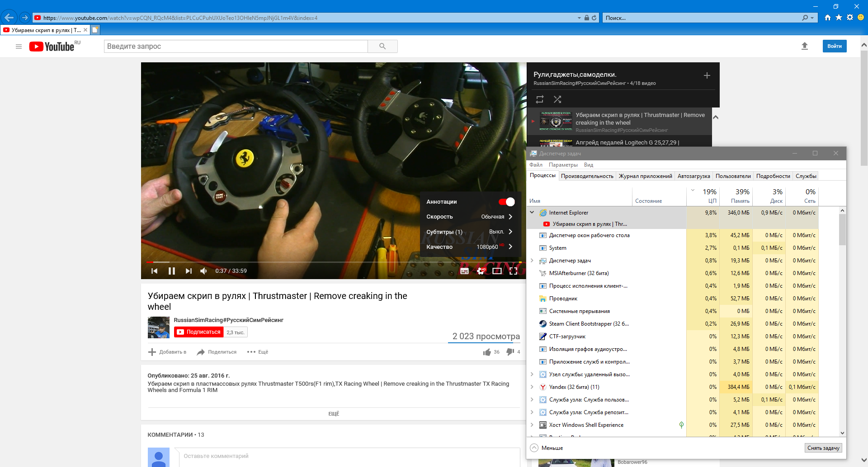Expand the Диспетчер задач process row
This screenshot has height=467, width=868.
(532, 261)
